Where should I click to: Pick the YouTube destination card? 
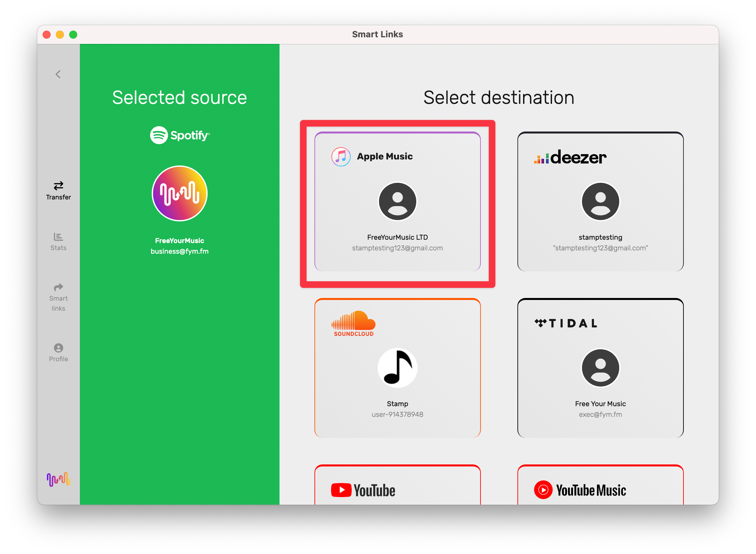click(398, 485)
